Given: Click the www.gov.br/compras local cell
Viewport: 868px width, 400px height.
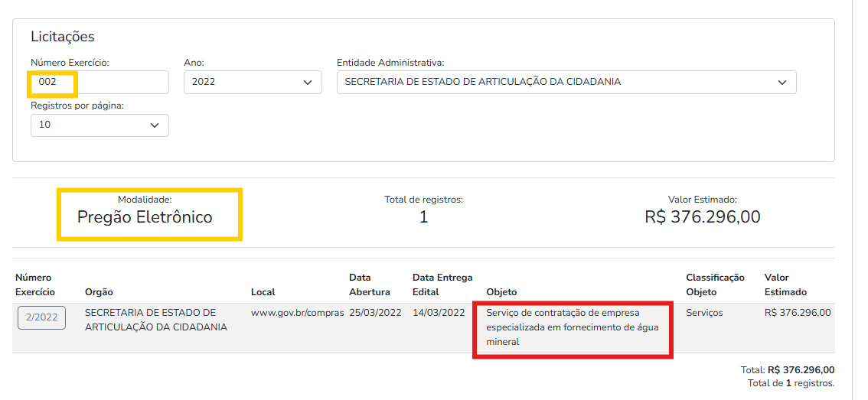Looking at the screenshot, I should pos(298,313).
